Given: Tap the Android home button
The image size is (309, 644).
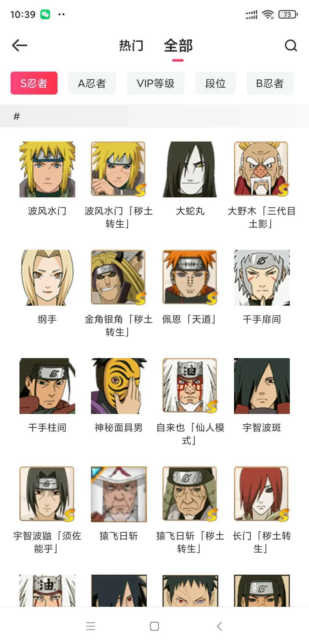Looking at the screenshot, I should pyautogui.click(x=154, y=626).
